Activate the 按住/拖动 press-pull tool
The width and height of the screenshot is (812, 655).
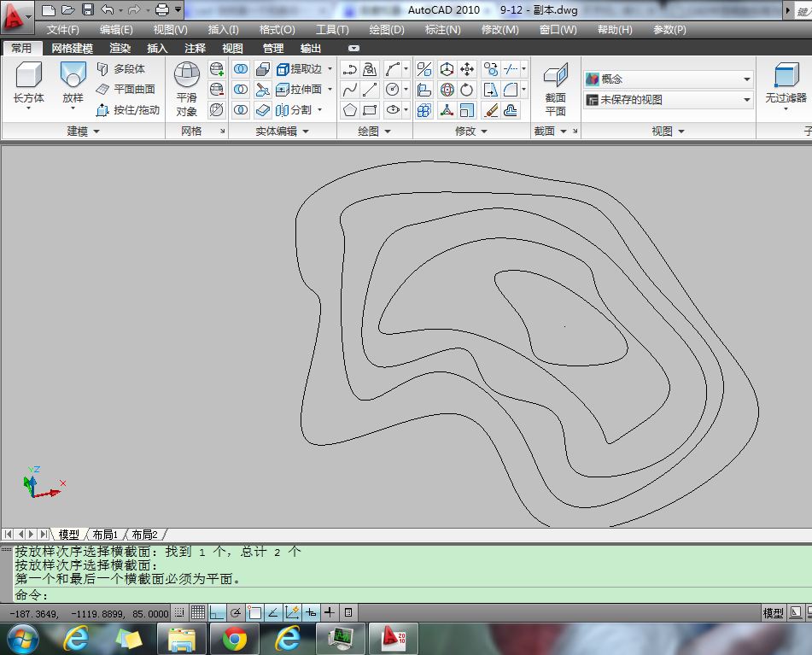(x=128, y=110)
